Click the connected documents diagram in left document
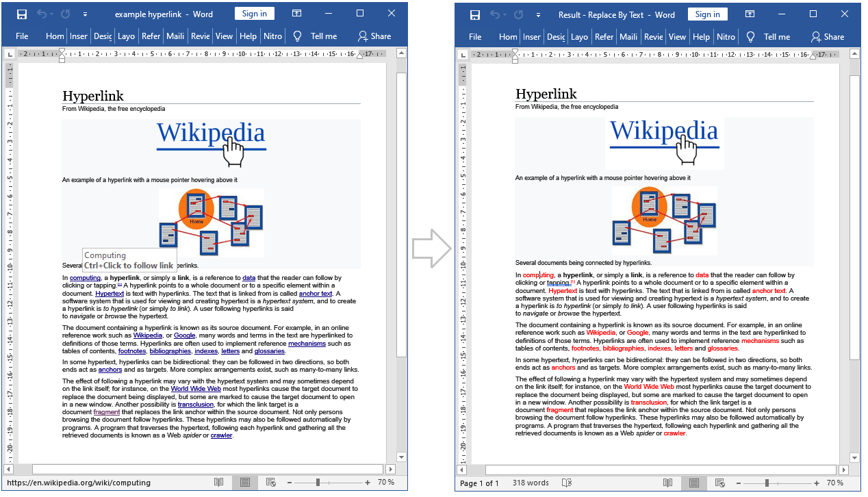 pos(212,222)
